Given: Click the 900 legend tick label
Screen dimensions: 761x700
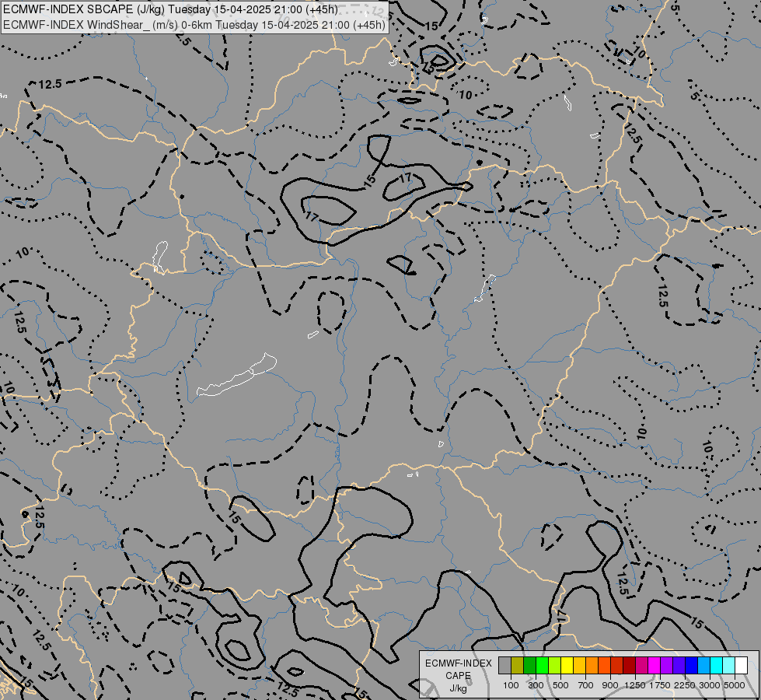Looking at the screenshot, I should point(610,685).
